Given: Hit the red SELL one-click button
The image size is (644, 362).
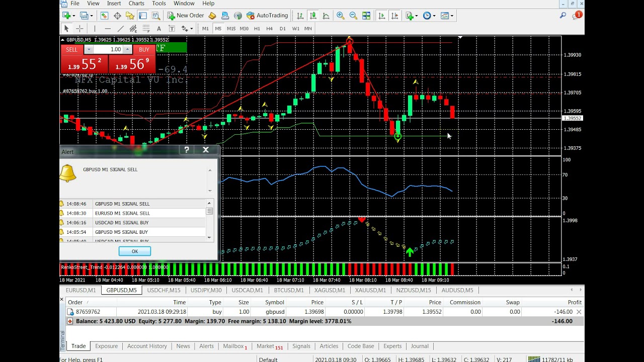Looking at the screenshot, I should click(72, 49).
